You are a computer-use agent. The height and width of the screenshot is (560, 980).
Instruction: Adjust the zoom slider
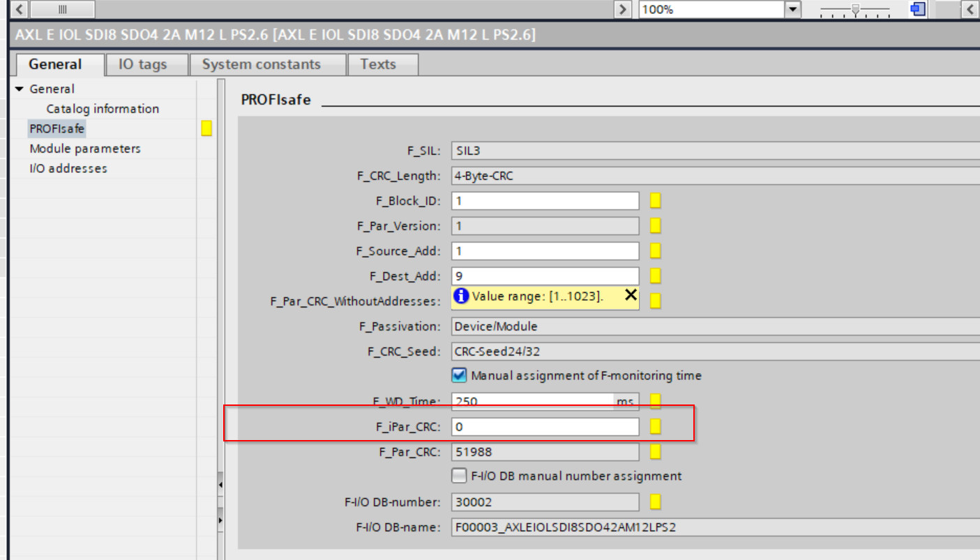[855, 10]
